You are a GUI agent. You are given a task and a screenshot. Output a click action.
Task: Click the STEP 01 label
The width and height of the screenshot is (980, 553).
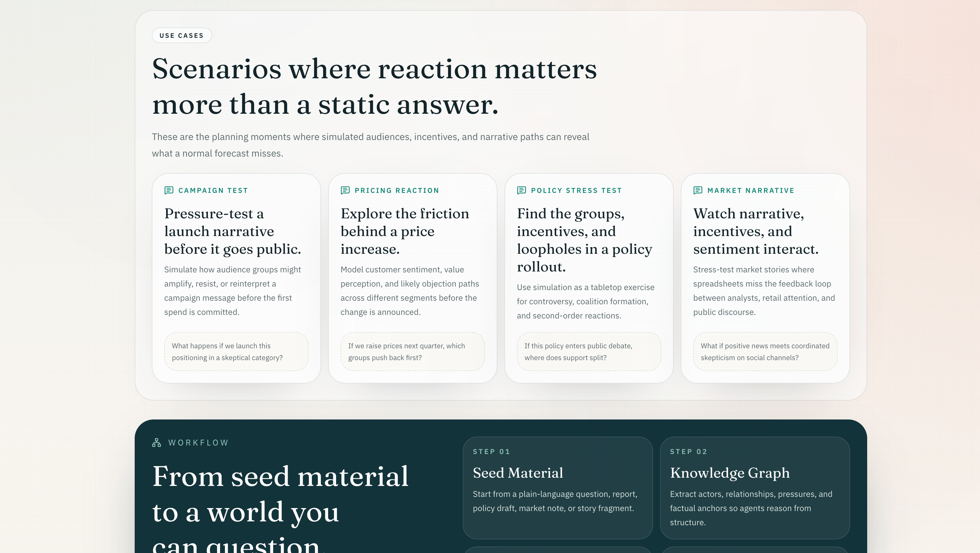coord(491,452)
